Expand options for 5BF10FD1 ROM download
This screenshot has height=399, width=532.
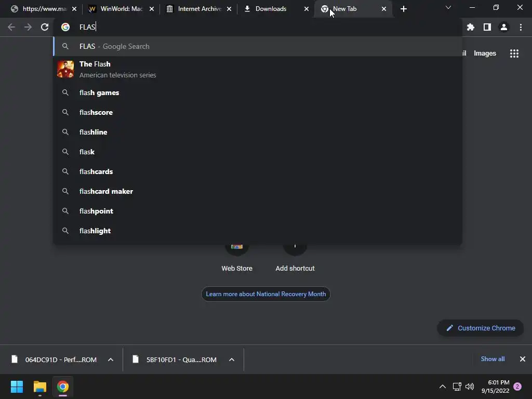[232, 360]
